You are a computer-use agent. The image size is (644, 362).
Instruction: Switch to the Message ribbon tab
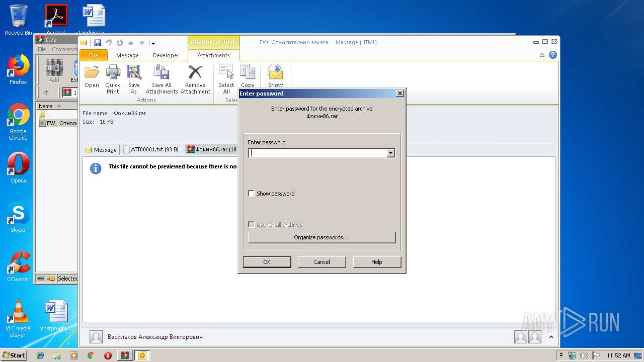click(x=127, y=55)
